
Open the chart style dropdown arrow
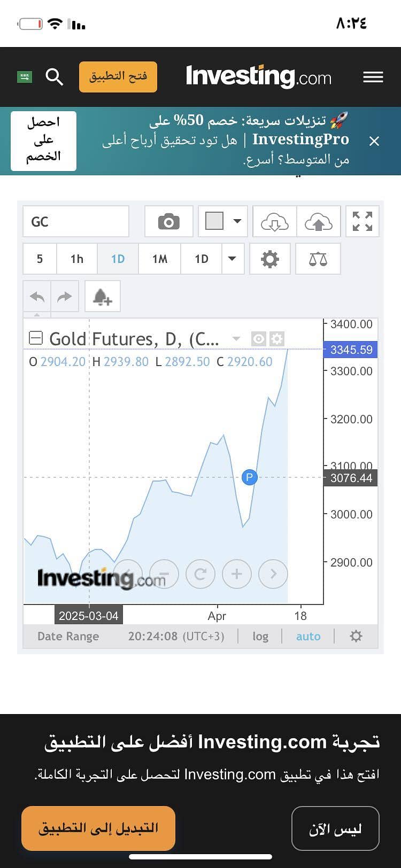click(x=237, y=221)
